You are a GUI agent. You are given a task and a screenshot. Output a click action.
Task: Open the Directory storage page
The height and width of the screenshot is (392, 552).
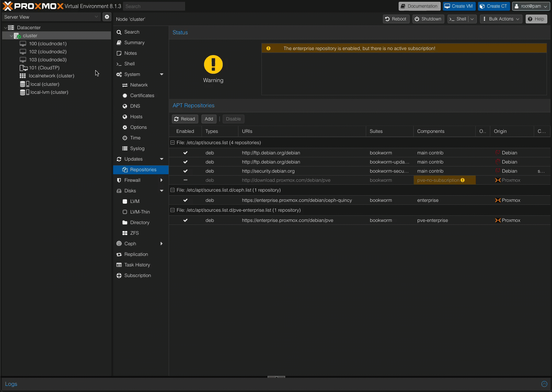[x=141, y=223]
